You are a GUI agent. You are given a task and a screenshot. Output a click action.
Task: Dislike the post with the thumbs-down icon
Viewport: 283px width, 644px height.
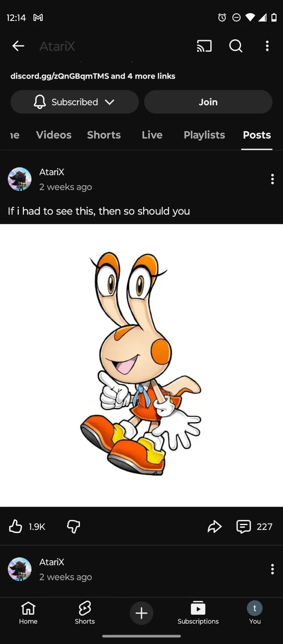[x=73, y=526]
